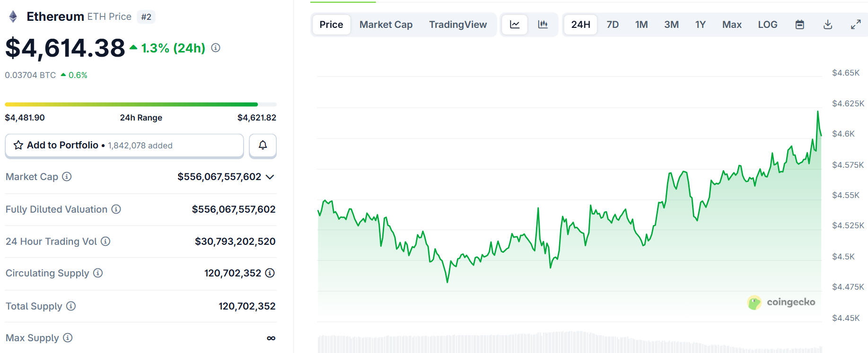868x353 pixels.
Task: Select the Max time range
Action: (x=732, y=25)
